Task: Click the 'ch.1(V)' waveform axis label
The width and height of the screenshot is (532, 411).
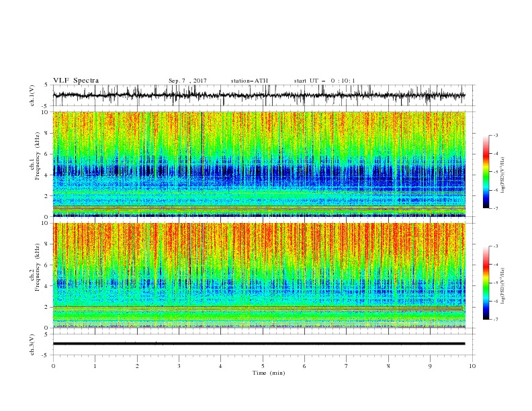Action: pyautogui.click(x=32, y=95)
